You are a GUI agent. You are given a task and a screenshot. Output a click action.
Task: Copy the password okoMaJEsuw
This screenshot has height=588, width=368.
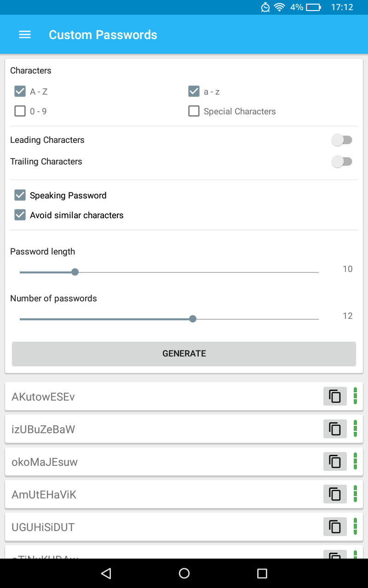click(335, 461)
